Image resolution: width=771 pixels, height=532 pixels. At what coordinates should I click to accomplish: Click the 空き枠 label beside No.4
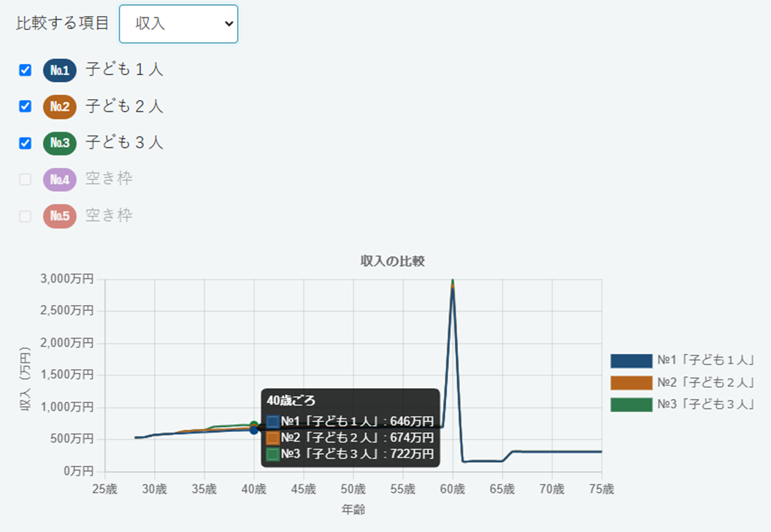[110, 179]
